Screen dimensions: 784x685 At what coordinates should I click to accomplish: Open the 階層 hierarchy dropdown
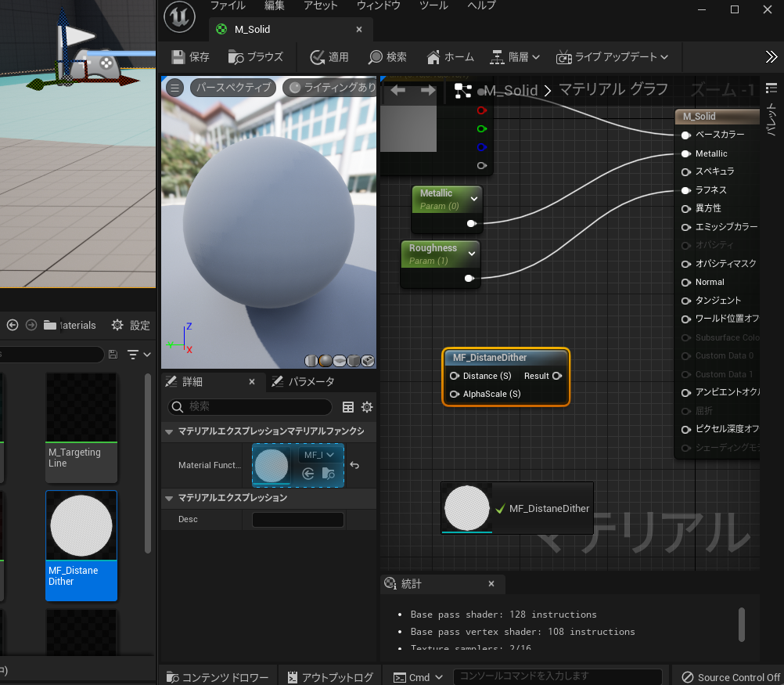point(515,57)
